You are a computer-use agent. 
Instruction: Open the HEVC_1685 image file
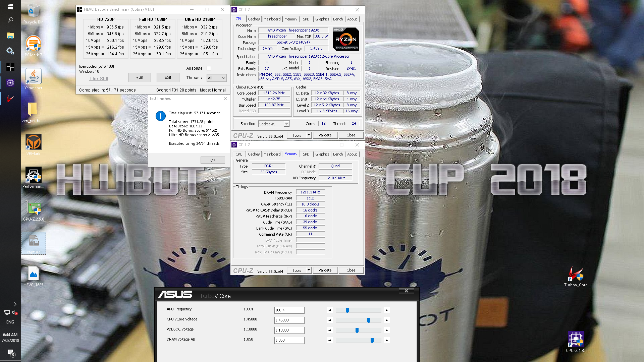[x=33, y=276]
